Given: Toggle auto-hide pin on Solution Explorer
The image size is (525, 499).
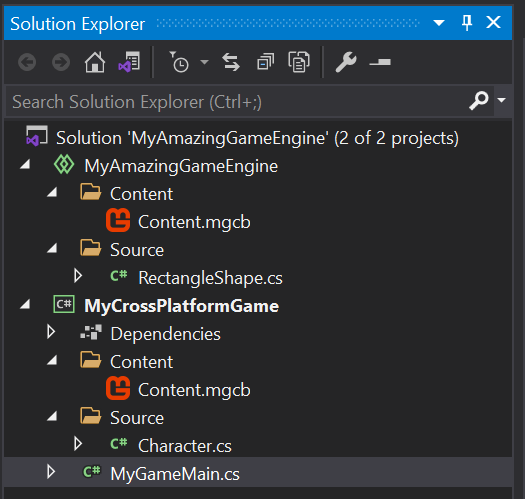Looking at the screenshot, I should pyautogui.click(x=467, y=23).
